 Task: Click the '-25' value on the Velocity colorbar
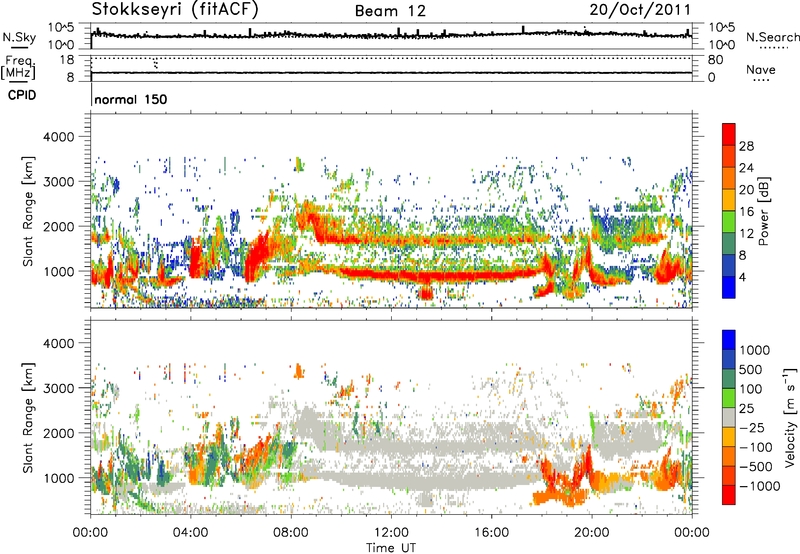[x=753, y=427]
